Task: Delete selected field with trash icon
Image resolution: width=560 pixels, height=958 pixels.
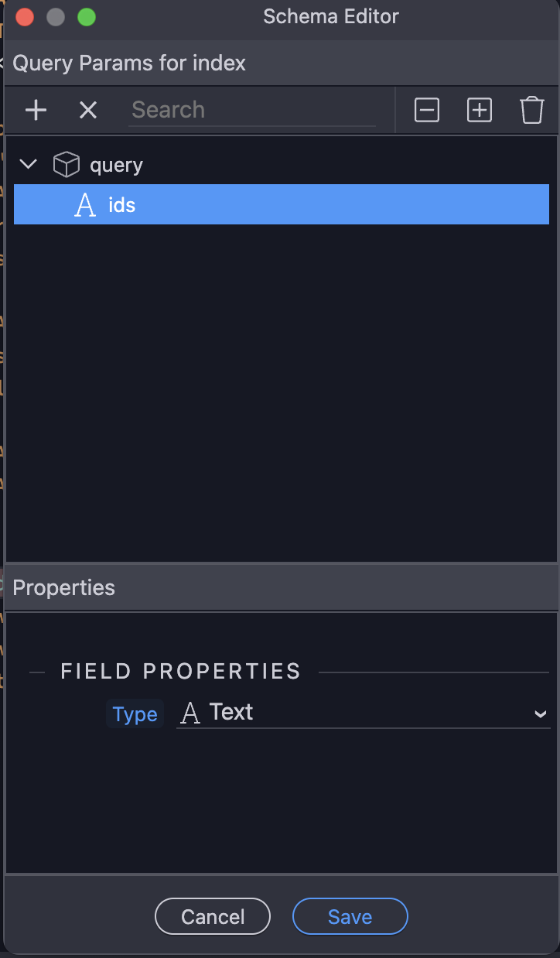Action: tap(532, 111)
